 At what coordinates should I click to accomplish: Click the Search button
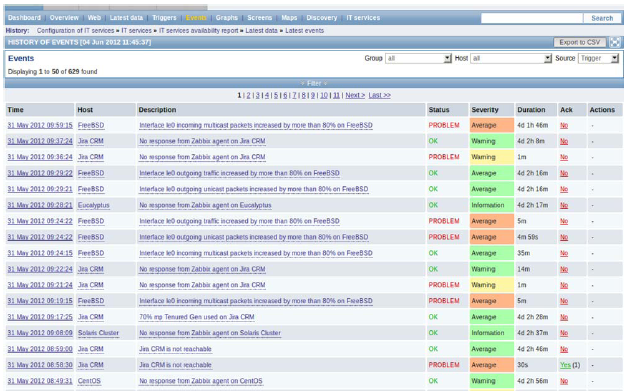[x=602, y=18]
